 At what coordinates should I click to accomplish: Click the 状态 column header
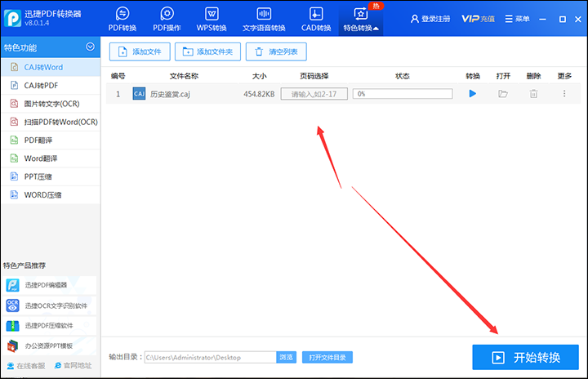pyautogui.click(x=403, y=76)
